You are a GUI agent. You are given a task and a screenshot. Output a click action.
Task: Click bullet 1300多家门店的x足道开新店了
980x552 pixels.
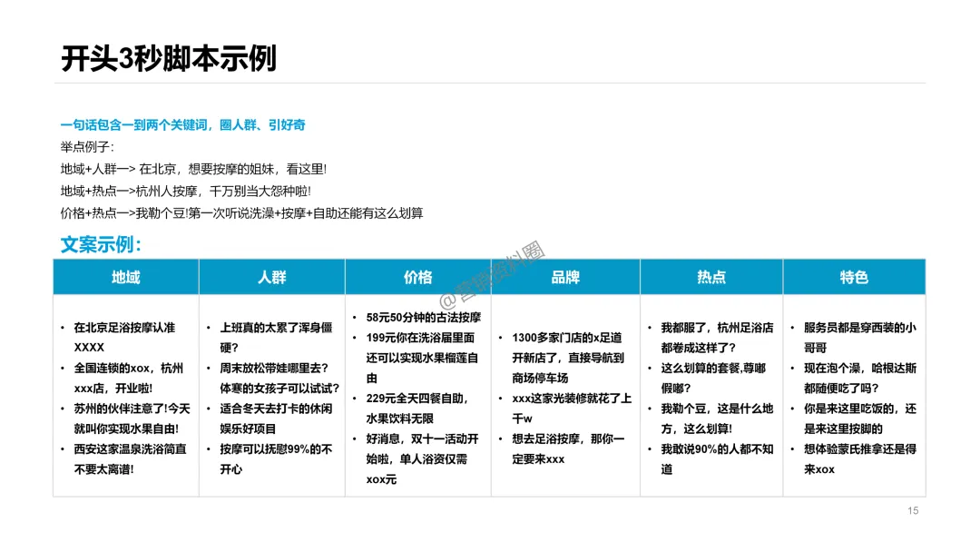point(568,359)
